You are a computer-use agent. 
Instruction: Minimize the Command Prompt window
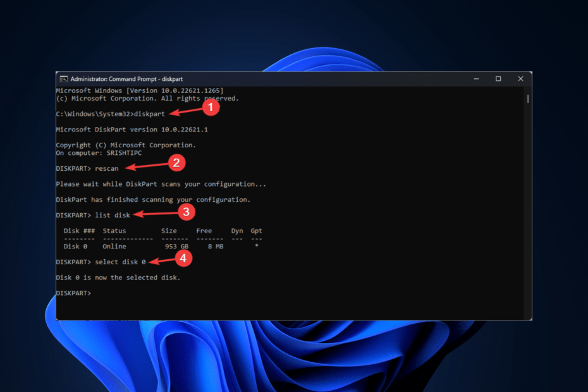[476, 79]
